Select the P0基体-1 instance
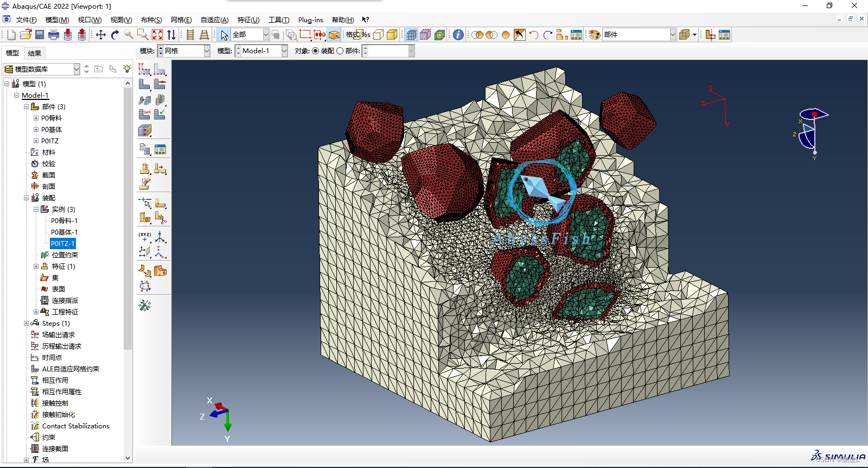Image resolution: width=868 pixels, height=468 pixels. point(64,232)
